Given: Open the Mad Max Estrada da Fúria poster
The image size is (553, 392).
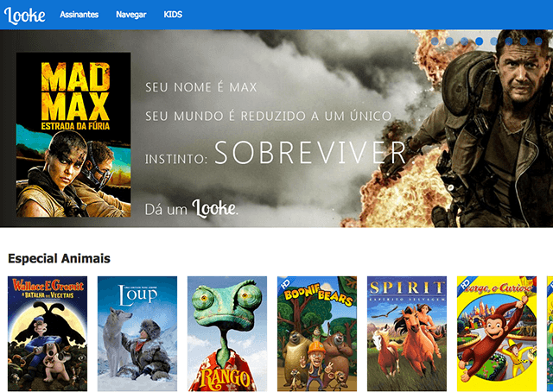Looking at the screenshot, I should point(73,135).
